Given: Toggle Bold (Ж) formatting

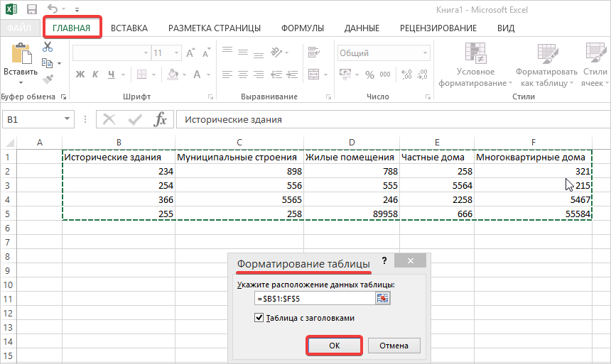Looking at the screenshot, I should tap(80, 74).
